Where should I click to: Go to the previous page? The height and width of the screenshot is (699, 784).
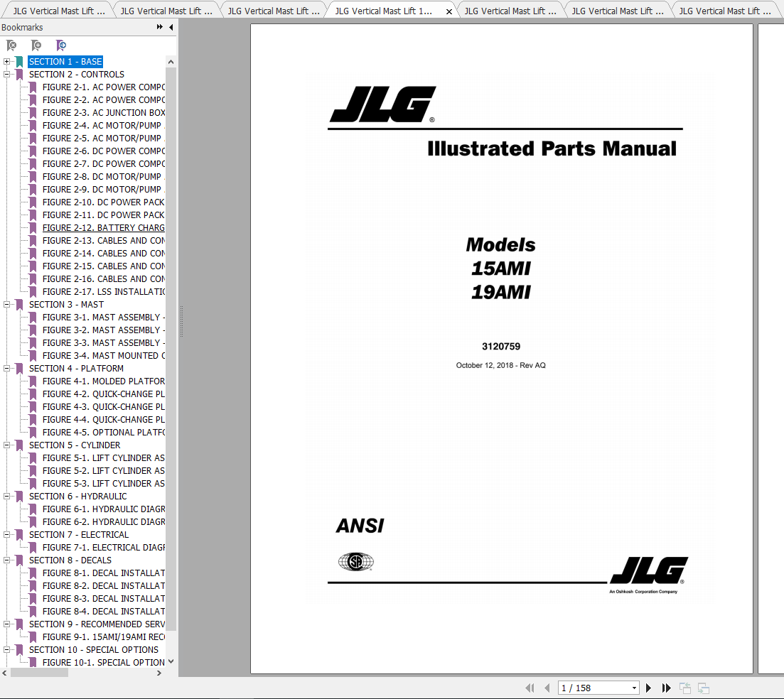(547, 688)
